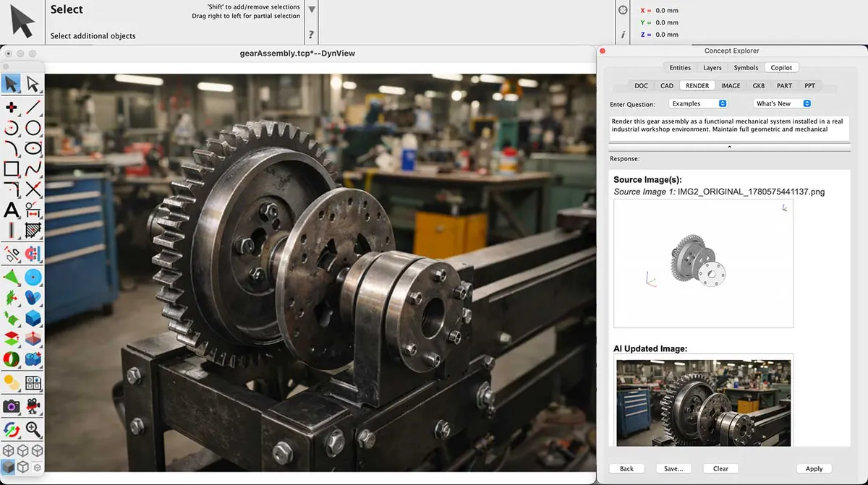This screenshot has height=485, width=868.
Task: Select the blue solid cube tool
Action: (33, 318)
